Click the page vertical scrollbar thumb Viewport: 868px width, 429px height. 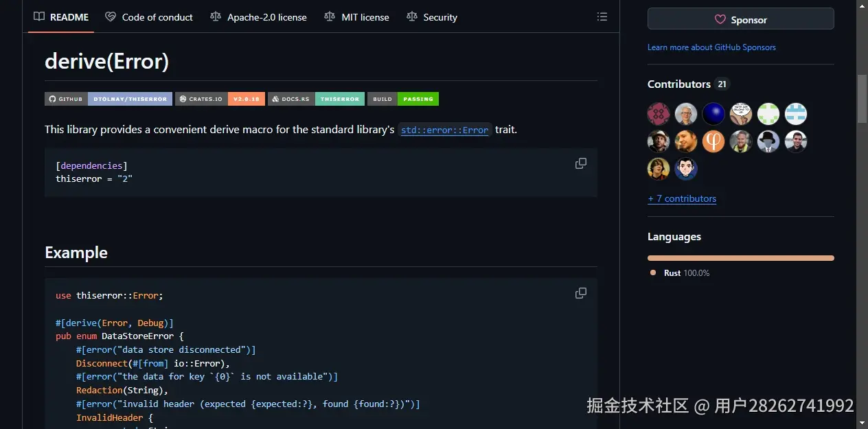[862, 98]
